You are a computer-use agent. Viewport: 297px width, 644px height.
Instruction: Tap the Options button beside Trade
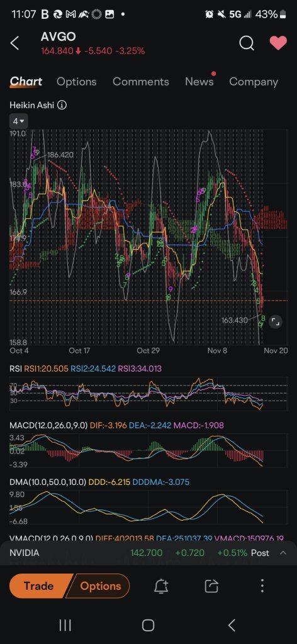100,586
